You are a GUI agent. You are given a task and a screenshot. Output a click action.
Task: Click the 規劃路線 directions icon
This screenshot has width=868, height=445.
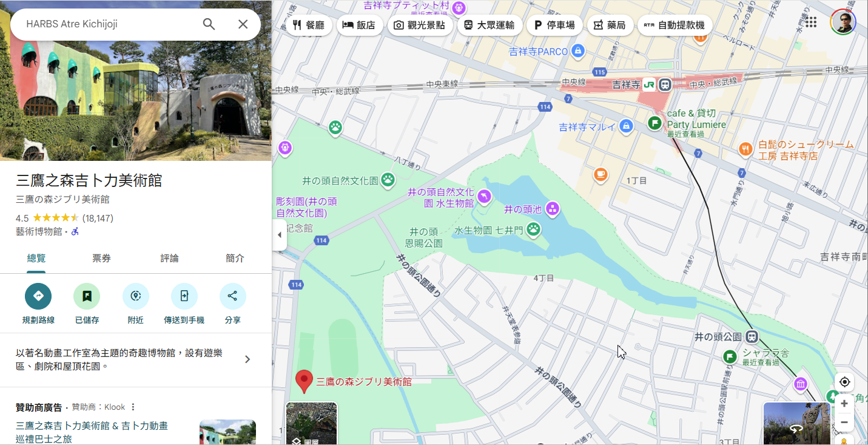(x=38, y=296)
